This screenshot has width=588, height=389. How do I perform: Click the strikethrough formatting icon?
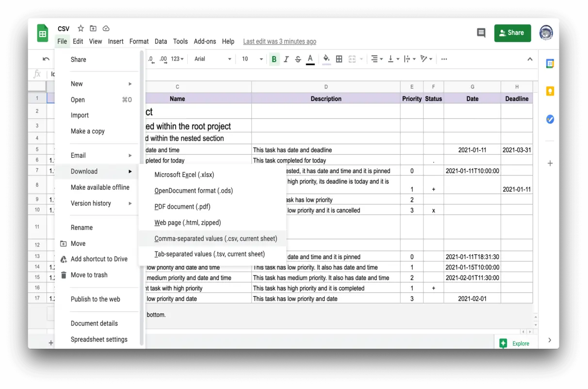[x=298, y=59]
